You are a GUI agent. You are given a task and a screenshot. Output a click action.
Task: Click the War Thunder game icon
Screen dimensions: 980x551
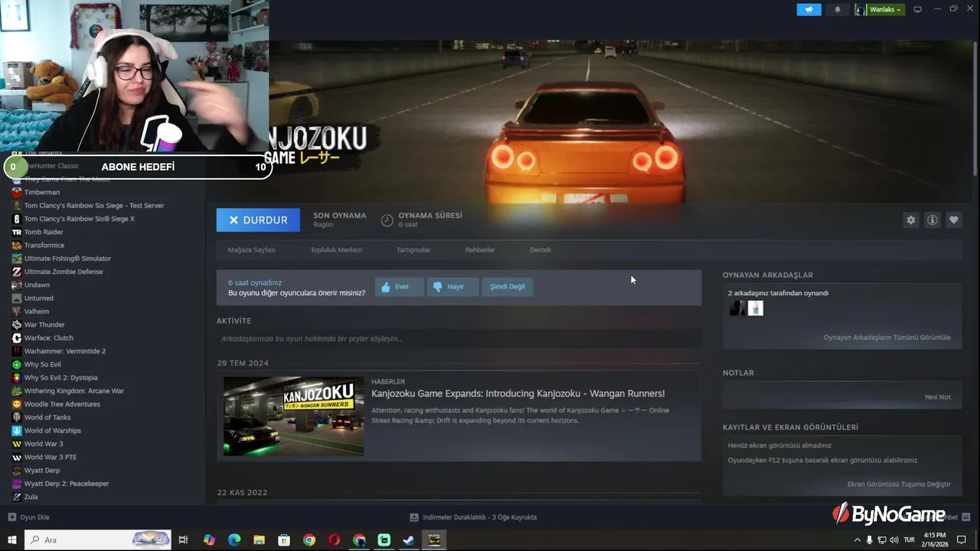click(x=17, y=324)
